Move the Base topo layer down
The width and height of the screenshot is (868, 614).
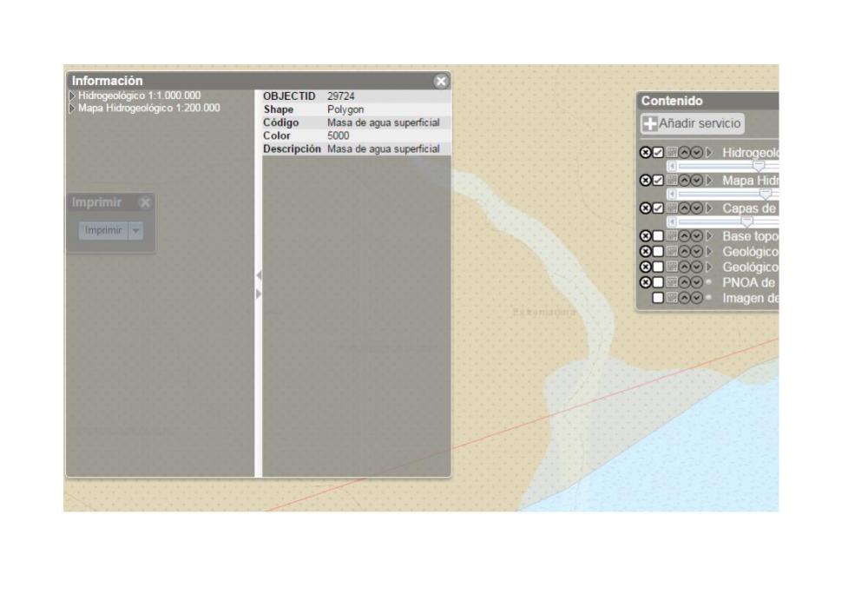click(x=696, y=236)
